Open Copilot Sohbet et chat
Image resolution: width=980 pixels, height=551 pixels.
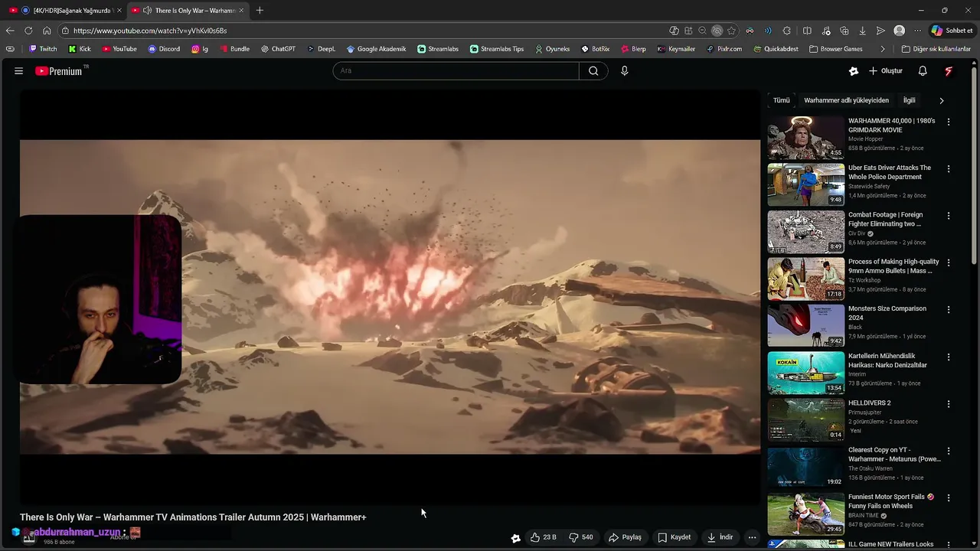952,31
